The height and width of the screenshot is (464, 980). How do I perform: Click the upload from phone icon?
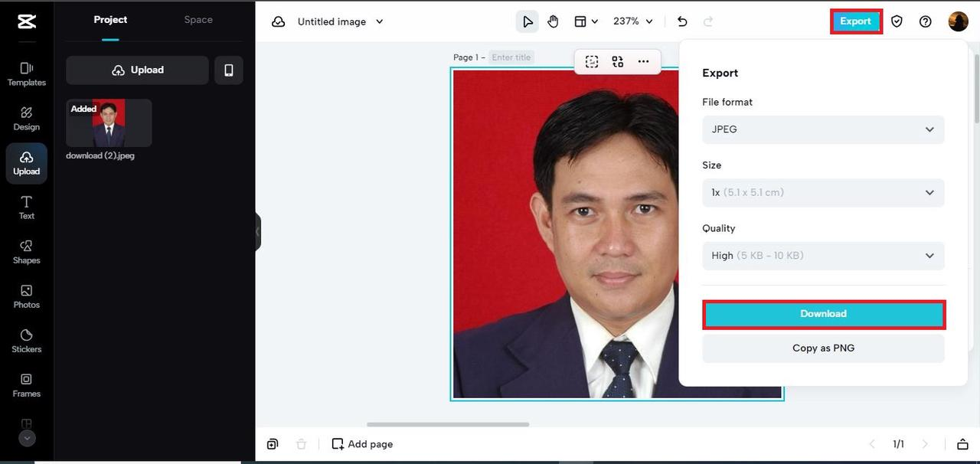[x=228, y=70]
